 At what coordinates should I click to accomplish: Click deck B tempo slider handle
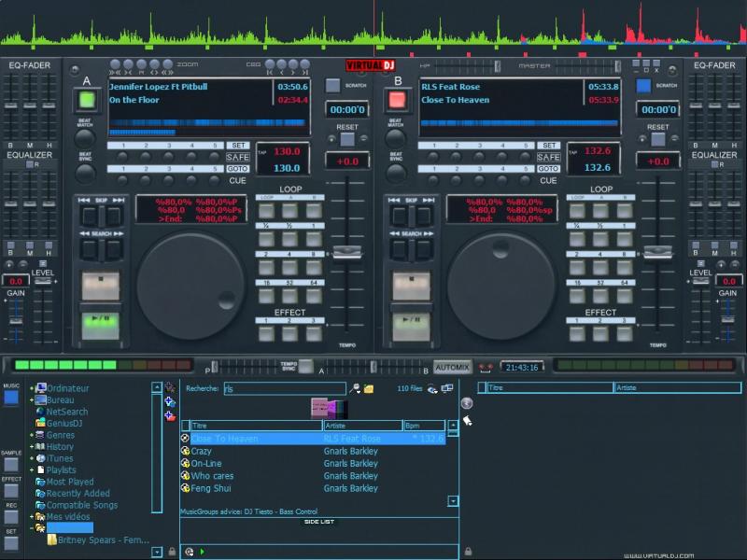658,252
